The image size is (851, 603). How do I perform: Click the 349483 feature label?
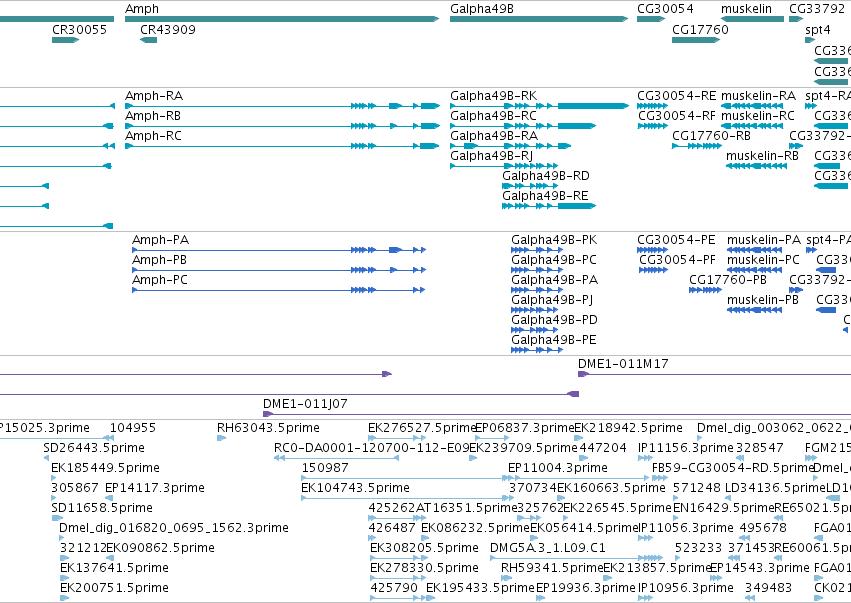pyautogui.click(x=768, y=588)
